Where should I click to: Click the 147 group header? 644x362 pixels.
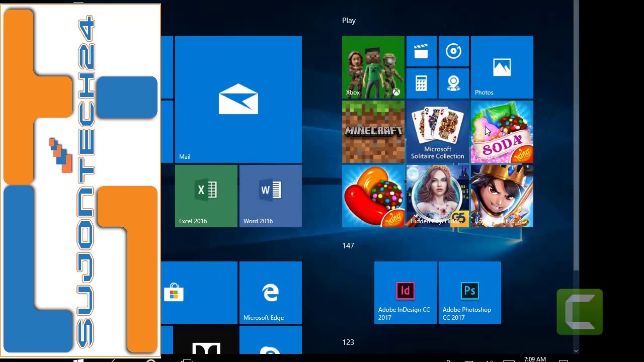(348, 246)
